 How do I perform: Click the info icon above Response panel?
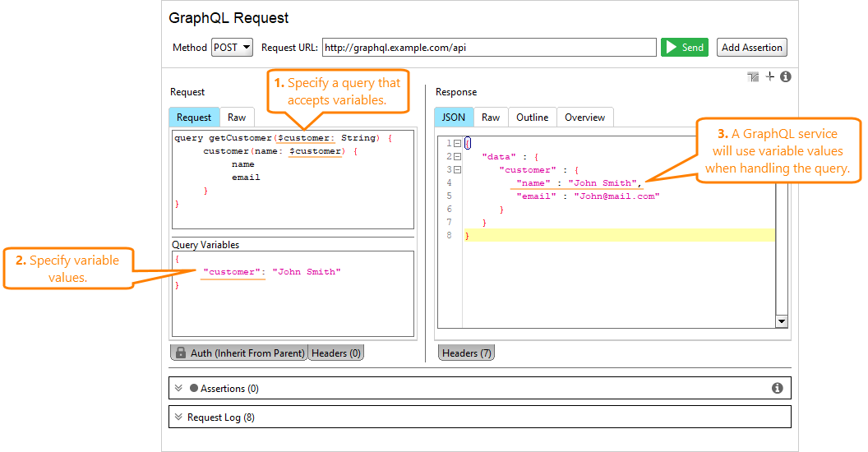pyautogui.click(x=786, y=77)
